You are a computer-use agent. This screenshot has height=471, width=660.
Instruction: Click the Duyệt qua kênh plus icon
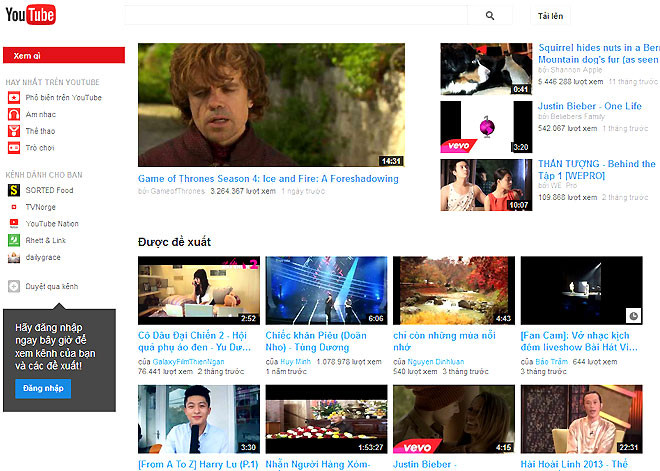pyautogui.click(x=14, y=287)
